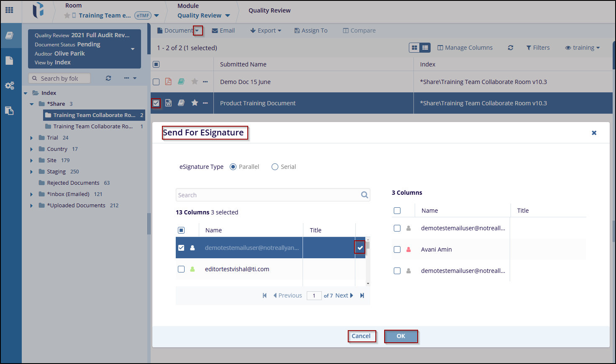Check the box for editortestvishal@ti.com
Image resolution: width=616 pixels, height=364 pixels.
(x=181, y=269)
